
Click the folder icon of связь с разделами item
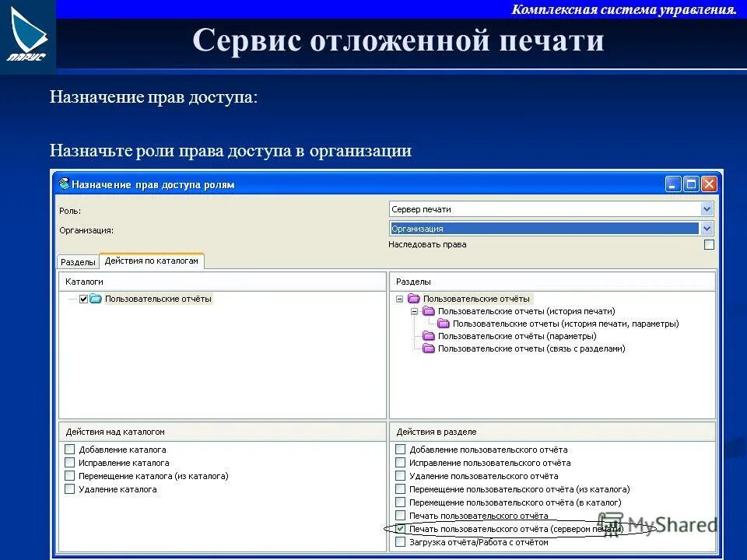[426, 348]
